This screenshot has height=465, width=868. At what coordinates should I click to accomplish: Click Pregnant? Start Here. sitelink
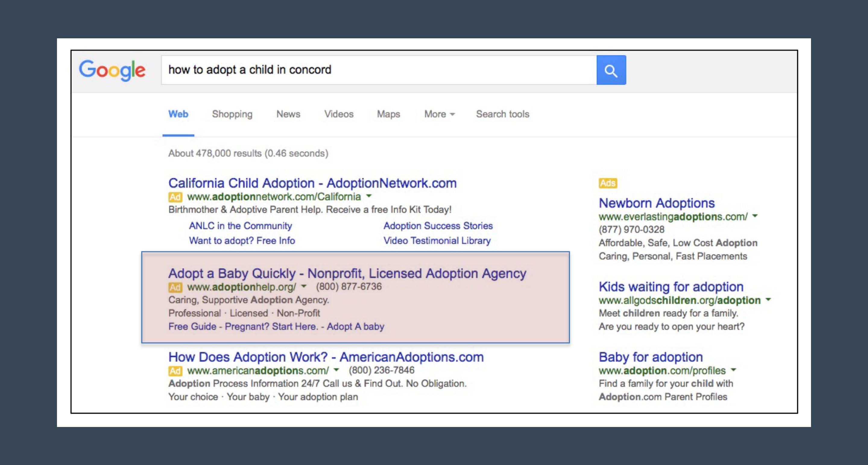272,326
